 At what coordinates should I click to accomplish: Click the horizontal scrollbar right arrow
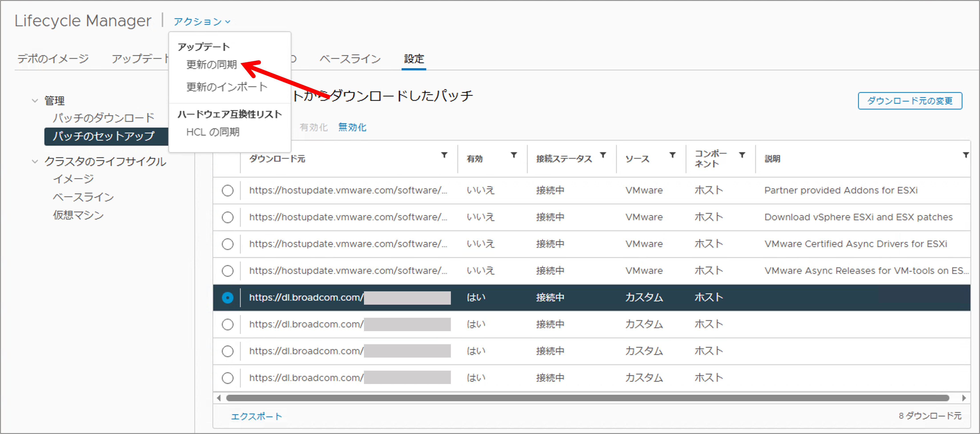[964, 398]
